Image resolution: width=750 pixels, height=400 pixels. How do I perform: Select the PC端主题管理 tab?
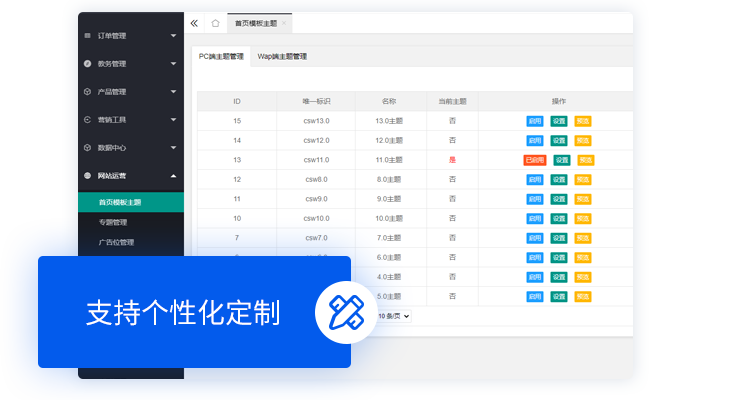[221, 57]
